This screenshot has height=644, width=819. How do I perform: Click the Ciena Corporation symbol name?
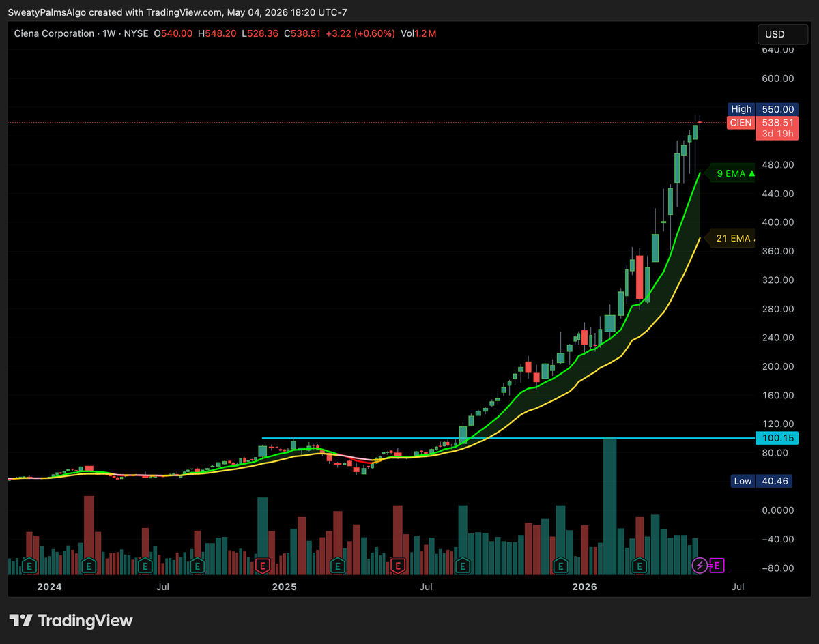tap(55, 33)
